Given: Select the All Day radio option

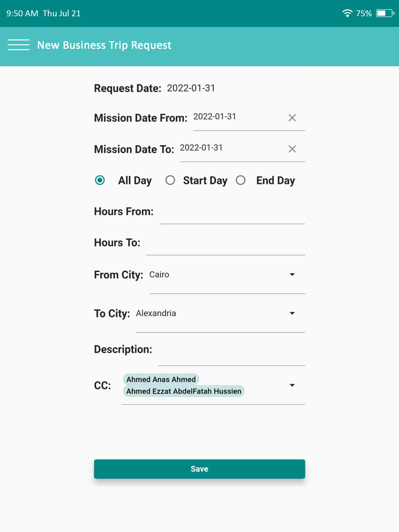Looking at the screenshot, I should 100,180.
